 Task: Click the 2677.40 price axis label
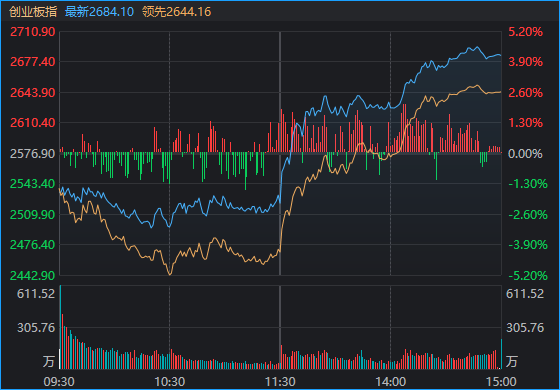click(x=32, y=62)
